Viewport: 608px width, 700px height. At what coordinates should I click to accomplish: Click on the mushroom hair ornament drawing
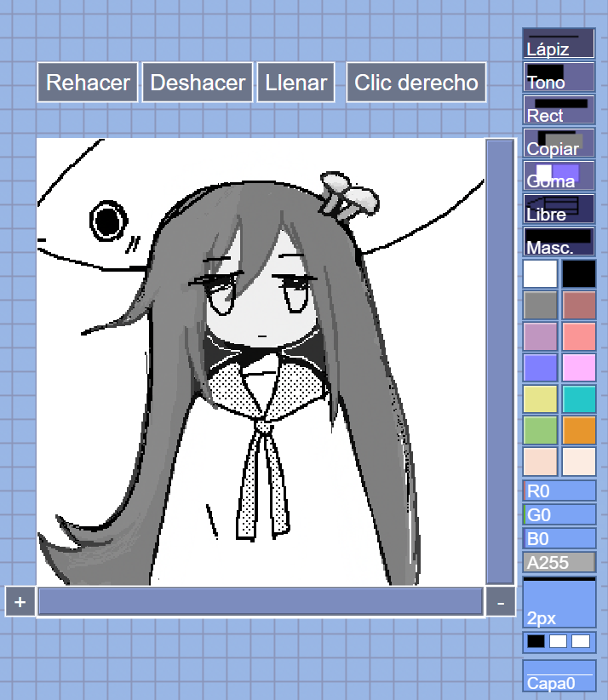tap(349, 197)
